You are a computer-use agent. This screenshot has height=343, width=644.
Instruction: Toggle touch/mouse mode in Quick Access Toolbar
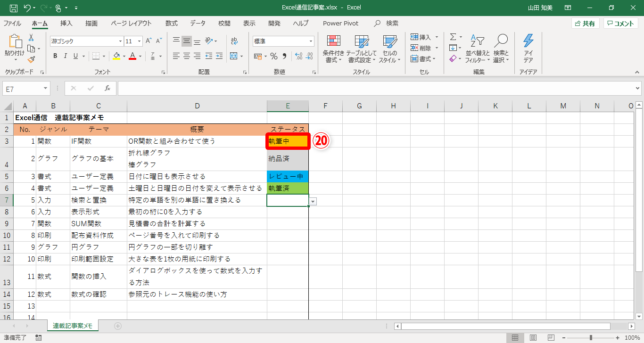pyautogui.click(x=59, y=8)
